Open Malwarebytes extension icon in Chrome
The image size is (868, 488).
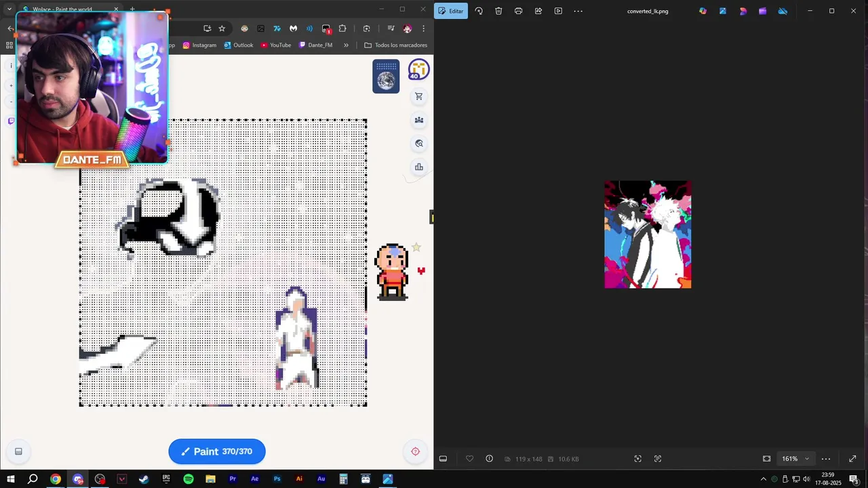(293, 28)
